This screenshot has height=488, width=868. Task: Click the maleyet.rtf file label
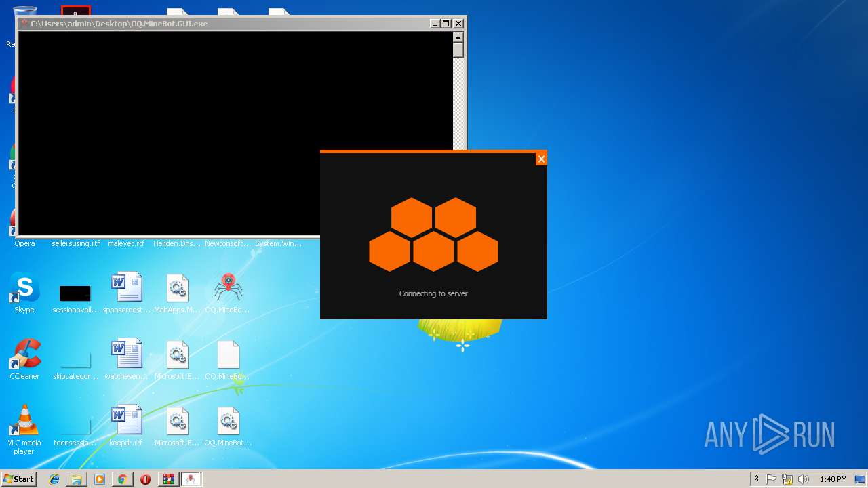click(127, 243)
